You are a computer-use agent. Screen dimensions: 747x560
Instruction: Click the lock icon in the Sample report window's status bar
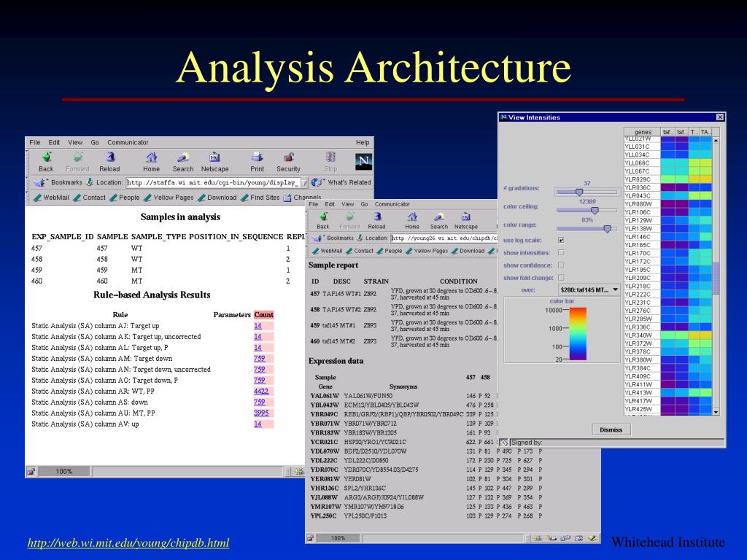(x=310, y=538)
